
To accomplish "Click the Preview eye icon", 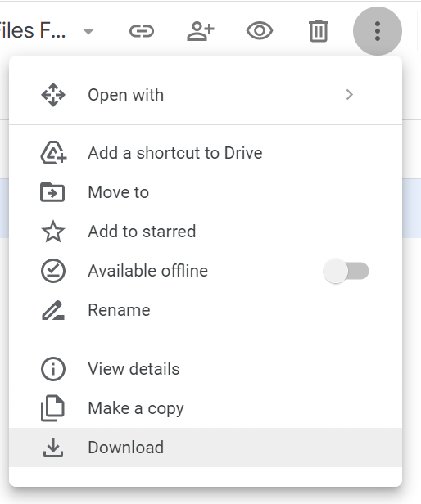I will click(x=260, y=31).
